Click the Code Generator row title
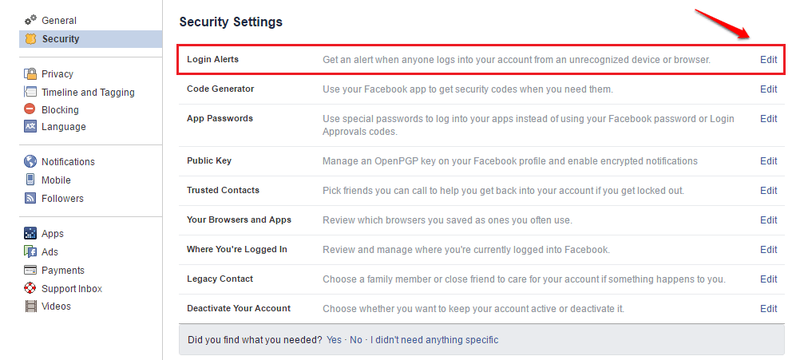The height and width of the screenshot is (360, 800). [x=220, y=89]
